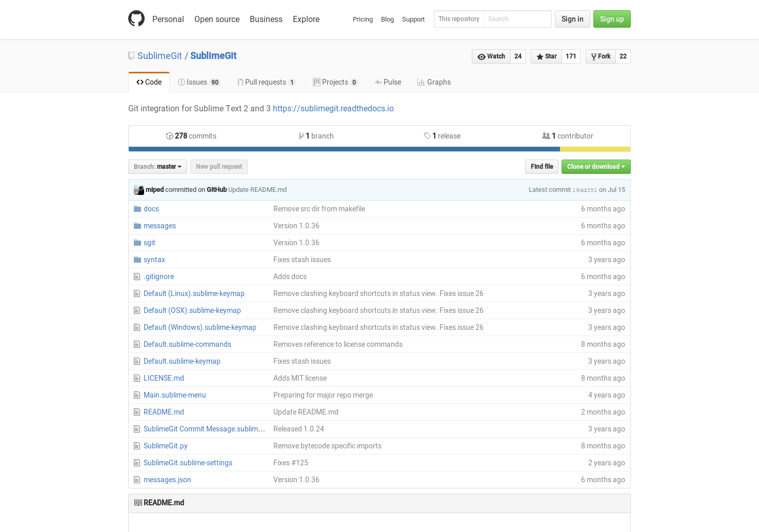This screenshot has height=532, width=759.
Task: Click the blue language bar segment
Action: [x=344, y=149]
